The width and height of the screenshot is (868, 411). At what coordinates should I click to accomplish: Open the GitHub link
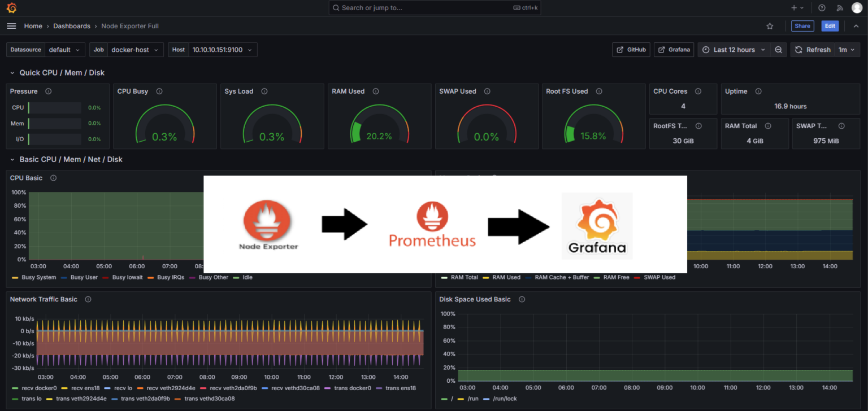click(631, 50)
